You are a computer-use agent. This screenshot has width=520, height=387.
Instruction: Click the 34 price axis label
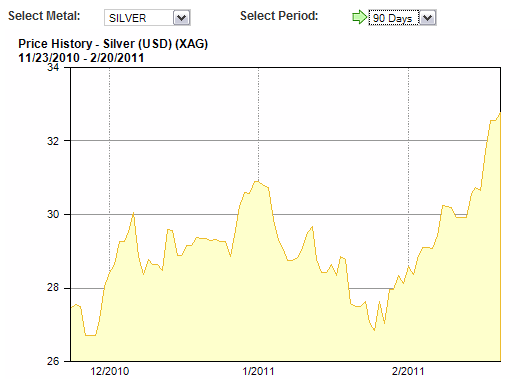[53, 68]
